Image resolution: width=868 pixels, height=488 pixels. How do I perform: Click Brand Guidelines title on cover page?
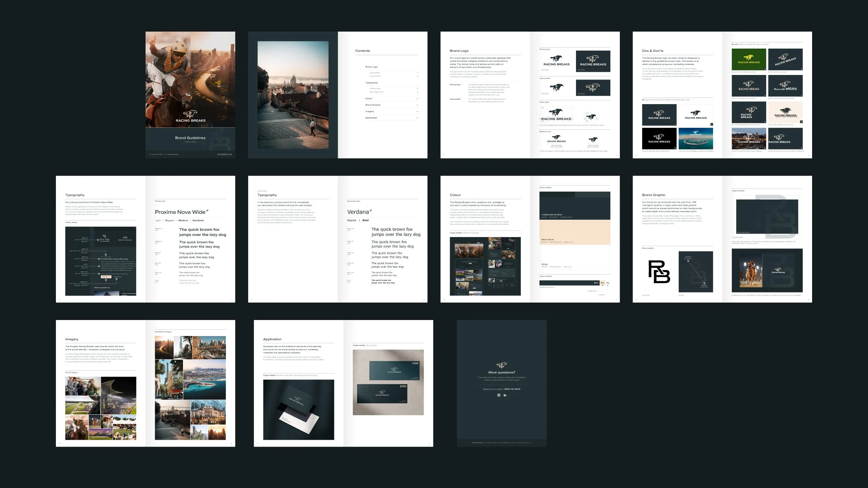tap(190, 138)
